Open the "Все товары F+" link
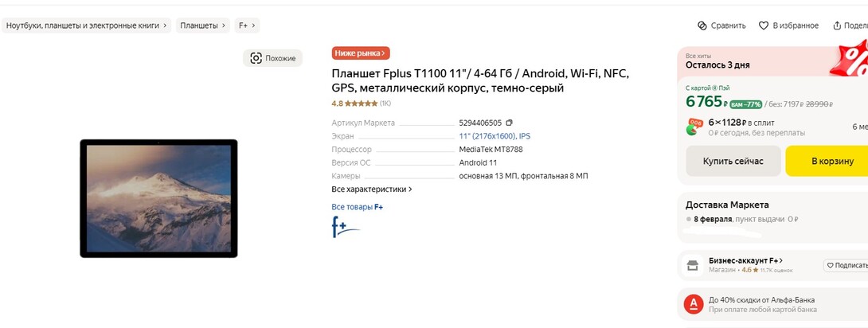 358,207
